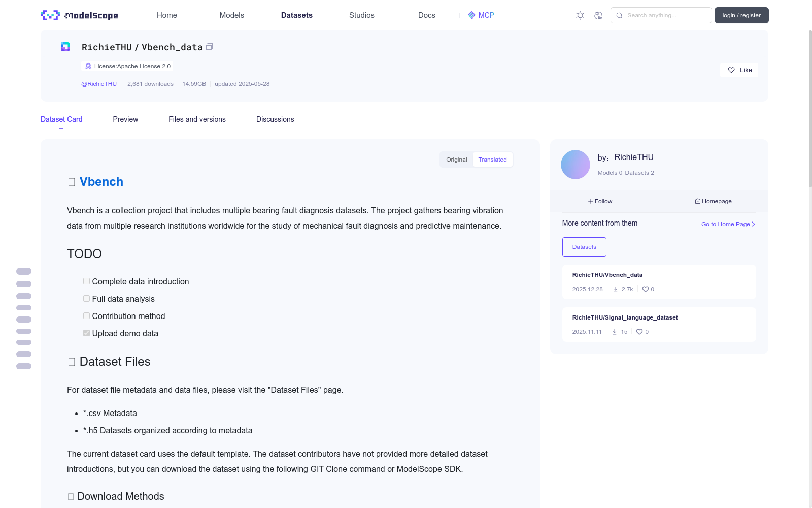
Task: Click download icon on Vbench_data card
Action: [616, 289]
